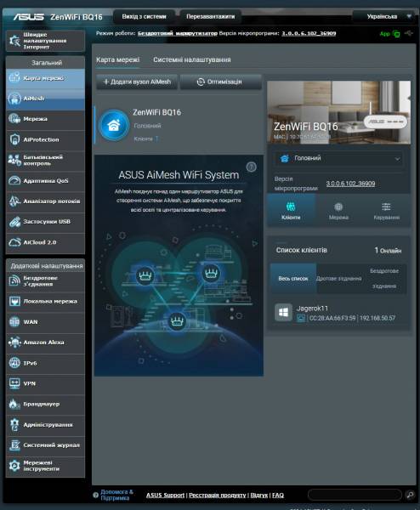The height and width of the screenshot is (510, 420).
Task: Open the Українська language dropdown
Action: (x=385, y=16)
